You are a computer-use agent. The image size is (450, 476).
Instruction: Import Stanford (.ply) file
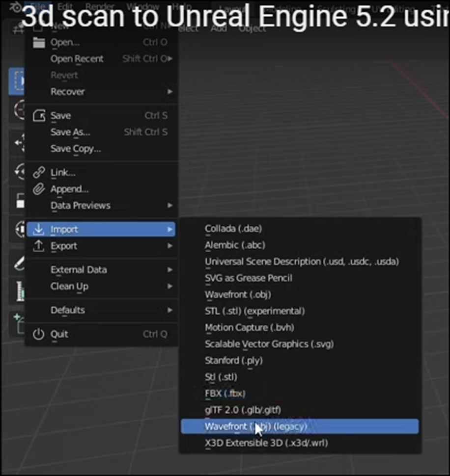coord(300,361)
